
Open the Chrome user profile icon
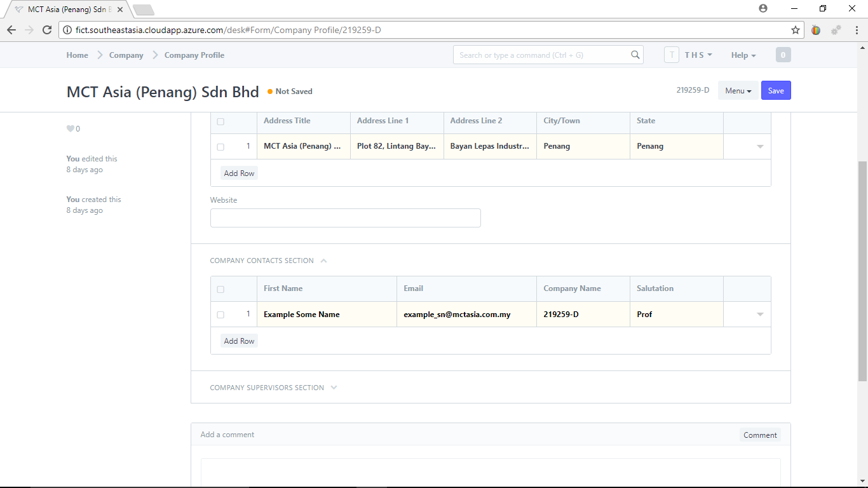pyautogui.click(x=763, y=8)
